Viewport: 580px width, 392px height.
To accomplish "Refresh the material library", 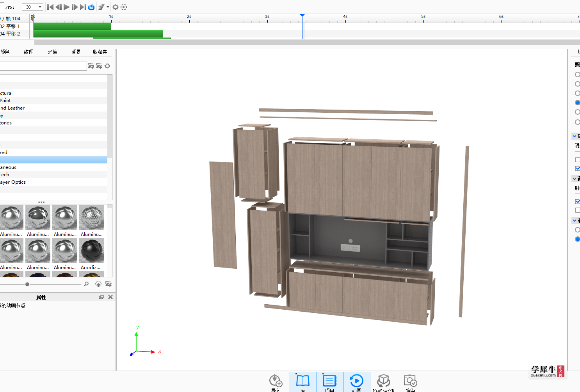I will point(107,66).
